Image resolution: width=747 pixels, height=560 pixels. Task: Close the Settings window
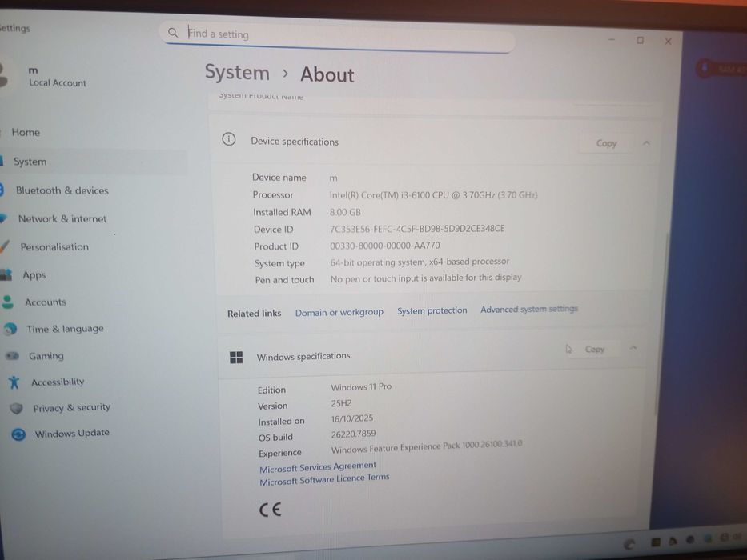pyautogui.click(x=668, y=42)
